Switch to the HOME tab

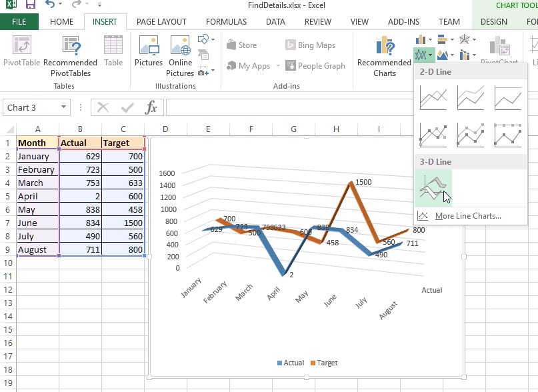click(62, 21)
